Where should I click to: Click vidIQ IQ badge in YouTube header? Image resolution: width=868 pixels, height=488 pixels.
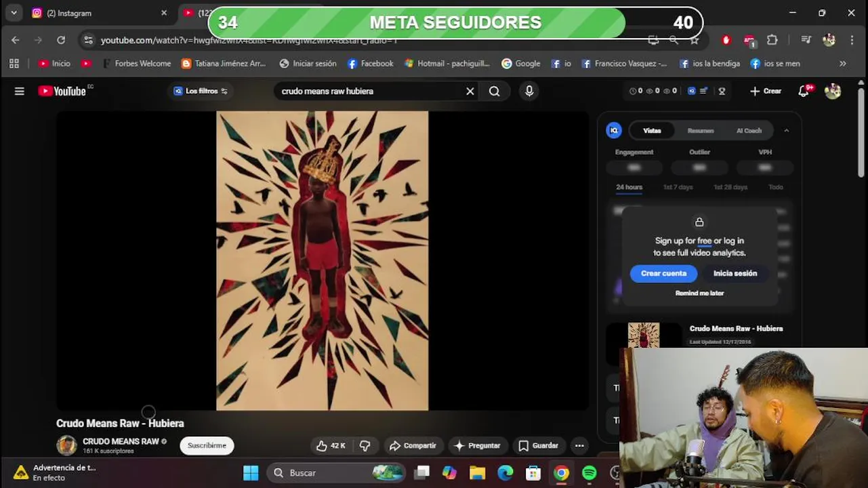pos(692,91)
